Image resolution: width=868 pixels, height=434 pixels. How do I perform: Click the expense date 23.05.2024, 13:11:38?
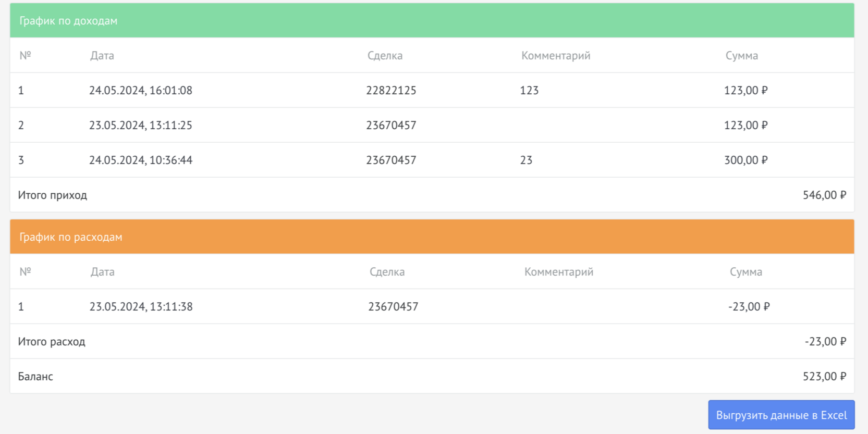[141, 307]
